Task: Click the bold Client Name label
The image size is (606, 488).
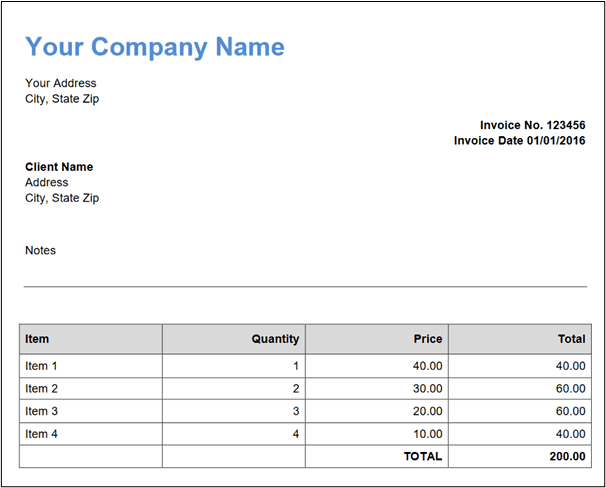Action: 59,167
